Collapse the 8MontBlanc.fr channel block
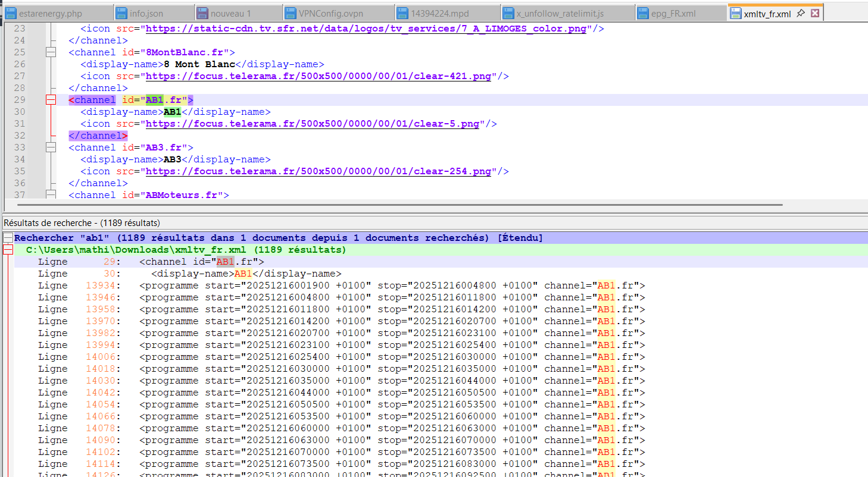Image resolution: width=868 pixels, height=477 pixels. [51, 52]
